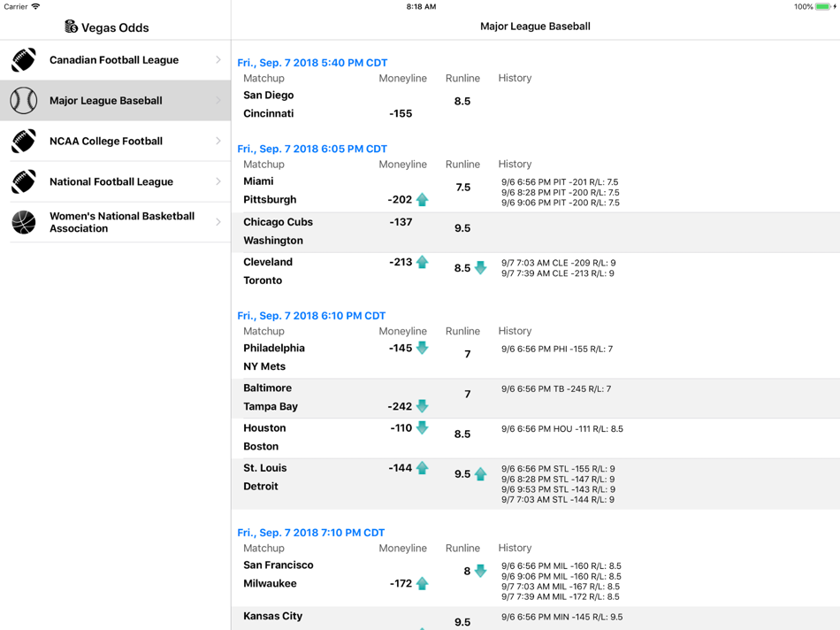Image resolution: width=840 pixels, height=630 pixels.
Task: Click the down arrow beside Cleveland runline 8.5
Action: (x=480, y=268)
